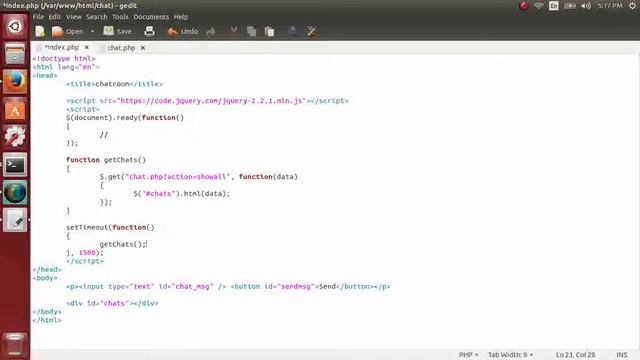Click the red recording indicator in top panel
The width and height of the screenshot is (640, 360).
point(523,6)
